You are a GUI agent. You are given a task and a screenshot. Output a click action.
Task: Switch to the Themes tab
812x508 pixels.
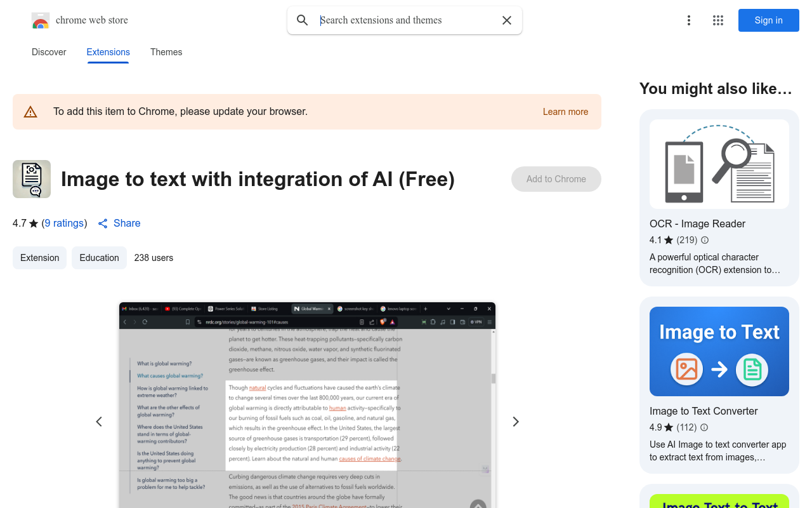click(166, 52)
